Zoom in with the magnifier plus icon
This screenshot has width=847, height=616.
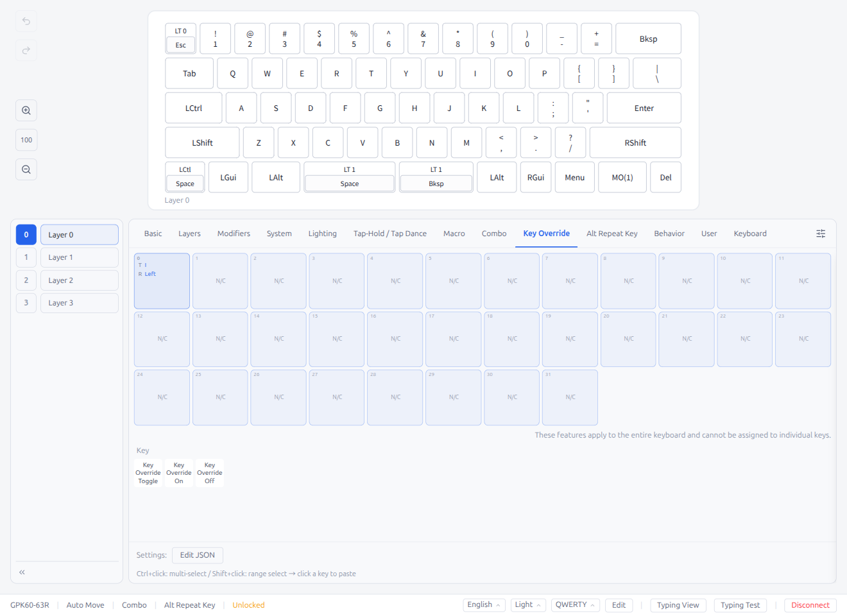(26, 110)
